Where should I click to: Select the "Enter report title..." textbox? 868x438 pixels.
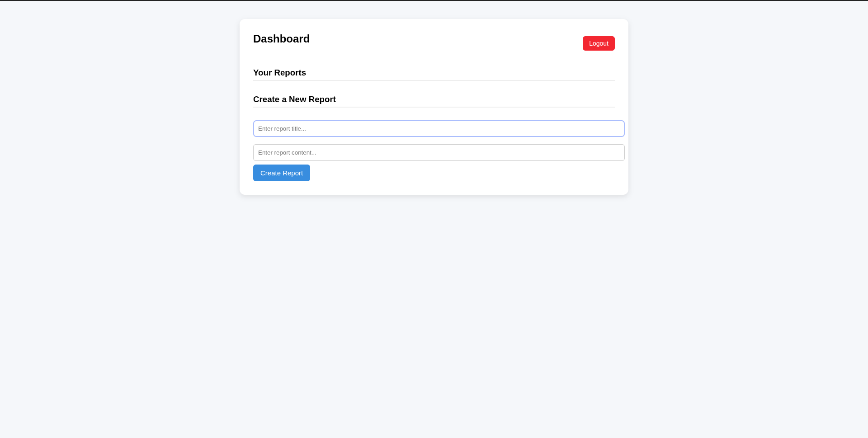(439, 129)
